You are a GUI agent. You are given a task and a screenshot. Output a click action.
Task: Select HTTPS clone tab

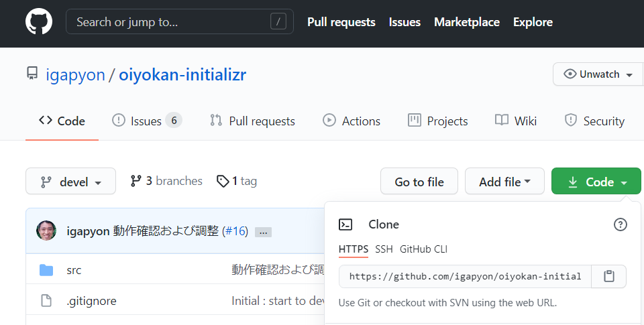pyautogui.click(x=354, y=249)
